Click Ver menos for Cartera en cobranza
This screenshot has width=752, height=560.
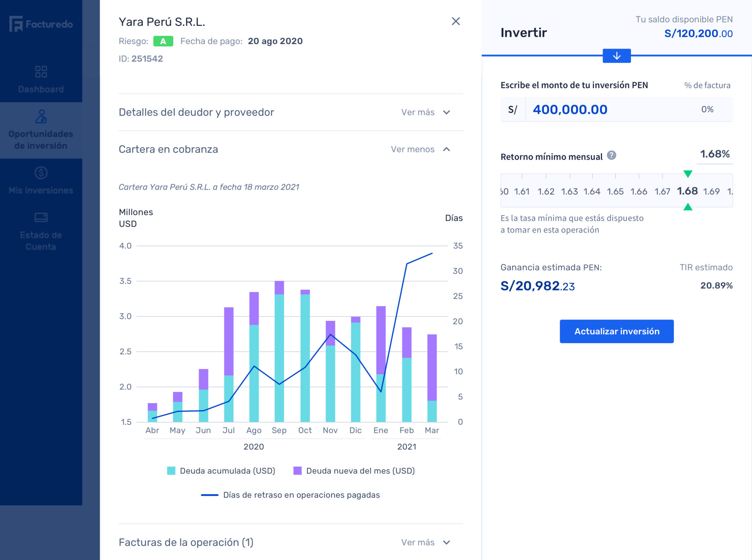click(x=412, y=149)
